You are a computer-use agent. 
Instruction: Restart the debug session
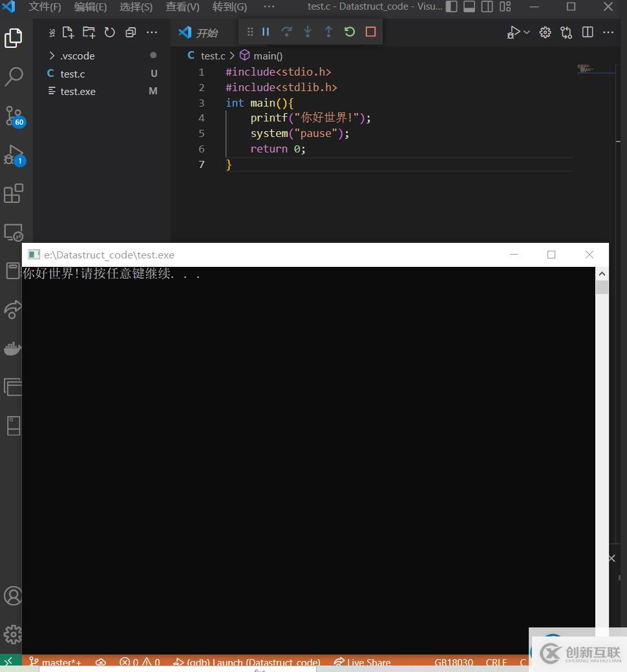click(x=350, y=32)
